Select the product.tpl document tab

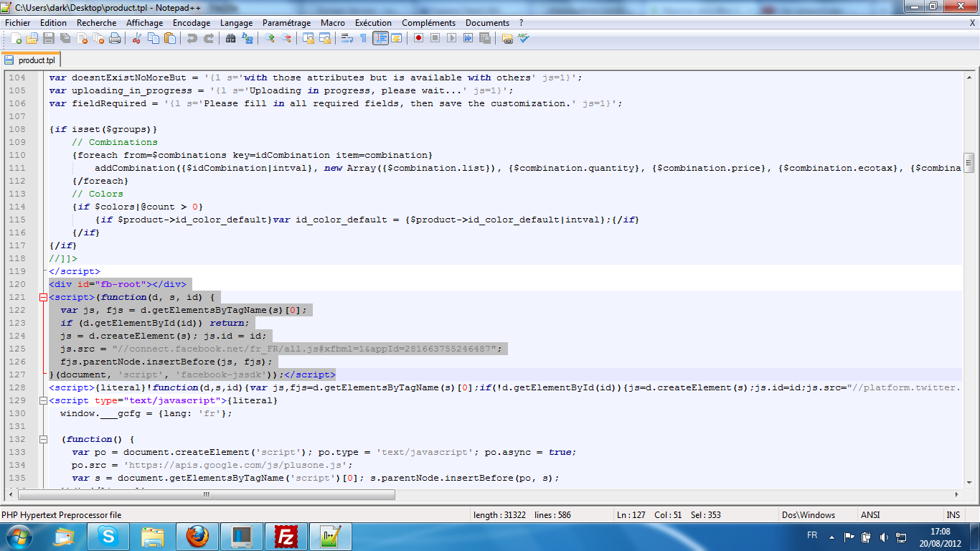pos(31,60)
